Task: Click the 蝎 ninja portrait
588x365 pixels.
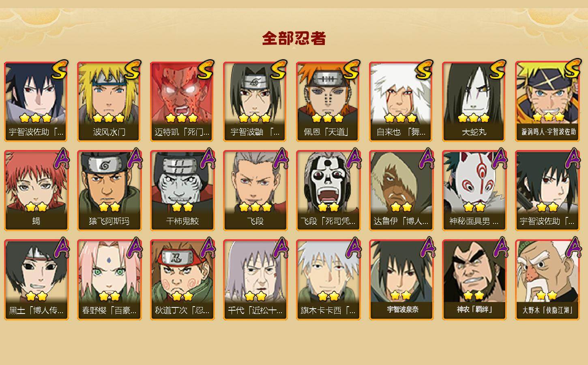Action: point(36,191)
